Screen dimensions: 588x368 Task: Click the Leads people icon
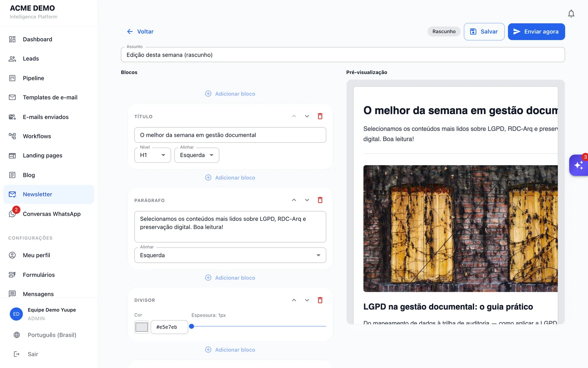click(x=12, y=59)
